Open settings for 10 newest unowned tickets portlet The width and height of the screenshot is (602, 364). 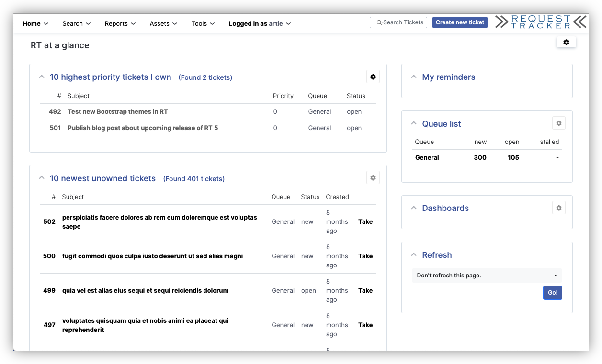(x=373, y=177)
